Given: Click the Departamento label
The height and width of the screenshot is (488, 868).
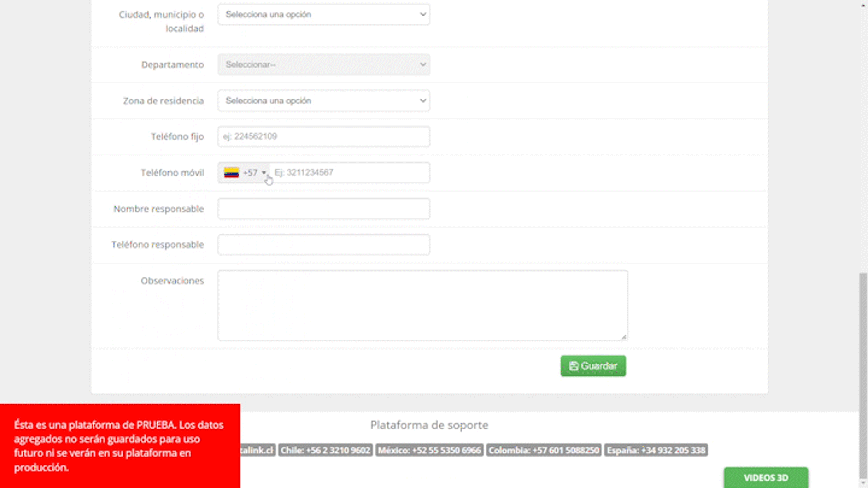Looking at the screenshot, I should pos(172,65).
